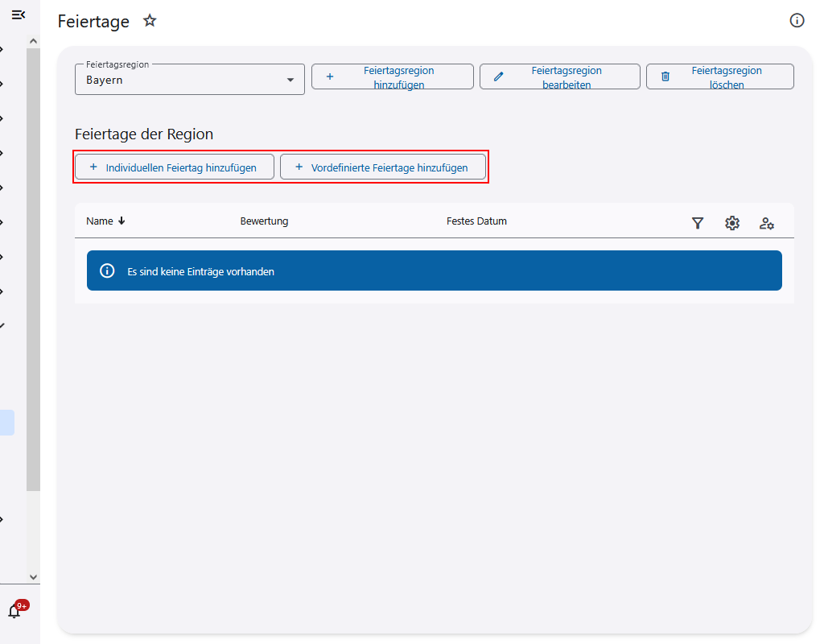Select the highlighted blue sidebar item
Viewport: 824px width, 644px height.
coord(7,423)
